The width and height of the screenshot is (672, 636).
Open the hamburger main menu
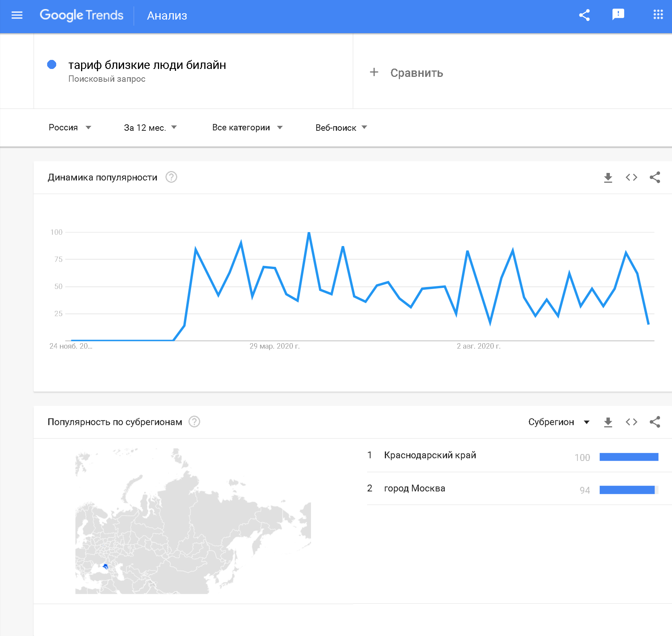17,15
